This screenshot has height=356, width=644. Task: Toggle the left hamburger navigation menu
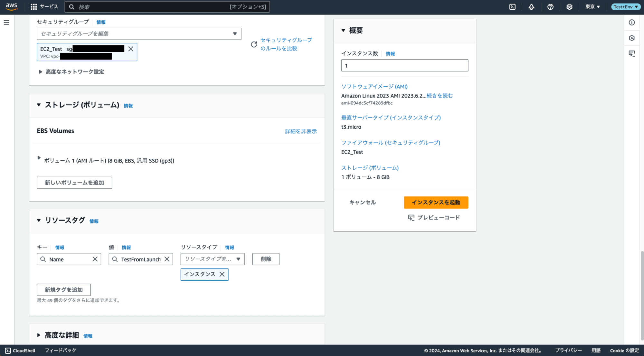[6, 23]
